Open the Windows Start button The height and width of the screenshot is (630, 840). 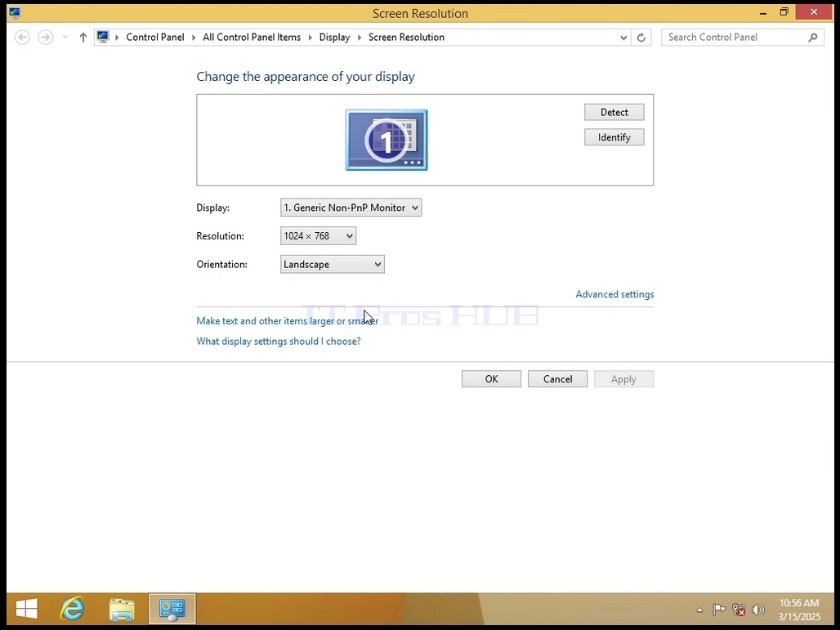[x=27, y=609]
